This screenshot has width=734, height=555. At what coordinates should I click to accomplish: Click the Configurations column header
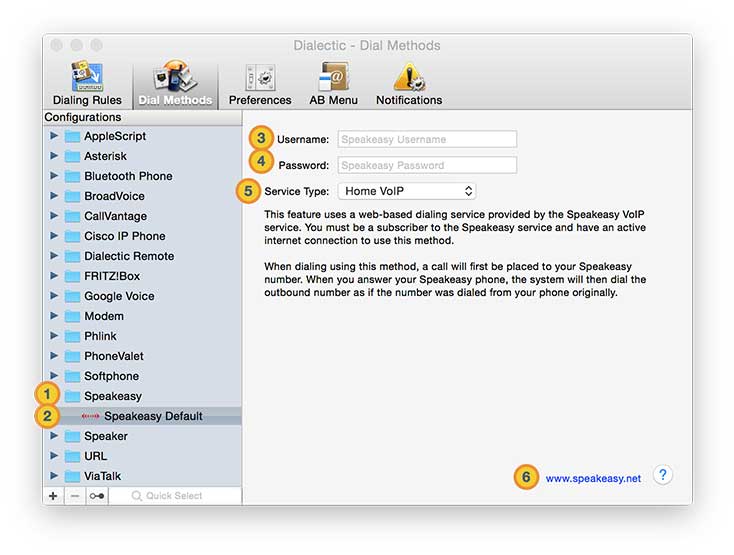click(x=142, y=117)
